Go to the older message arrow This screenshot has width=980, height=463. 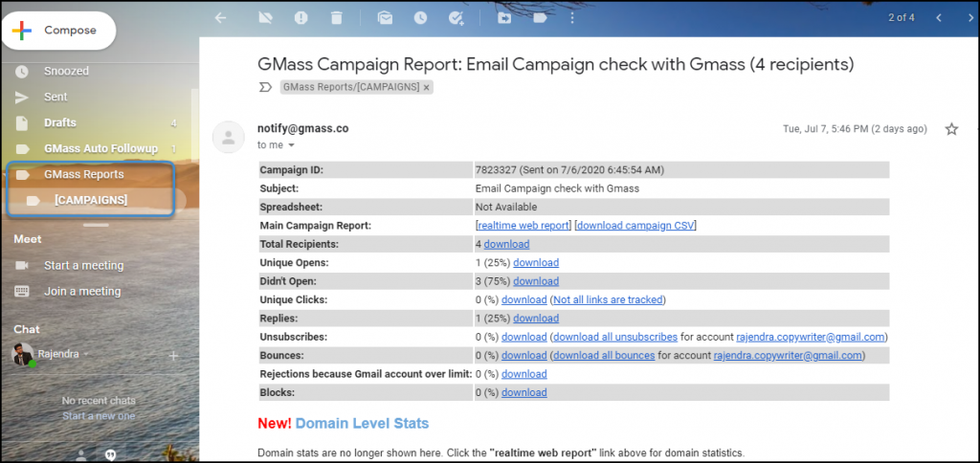970,17
